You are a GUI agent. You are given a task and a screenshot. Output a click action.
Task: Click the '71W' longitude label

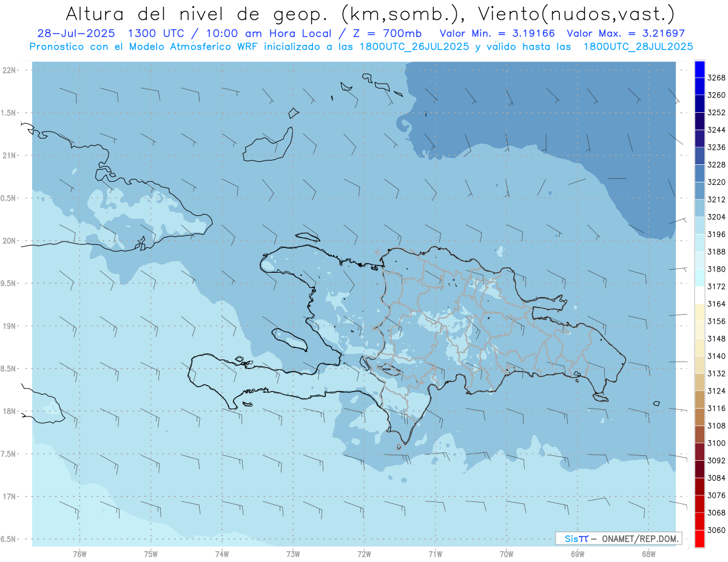pos(435,554)
